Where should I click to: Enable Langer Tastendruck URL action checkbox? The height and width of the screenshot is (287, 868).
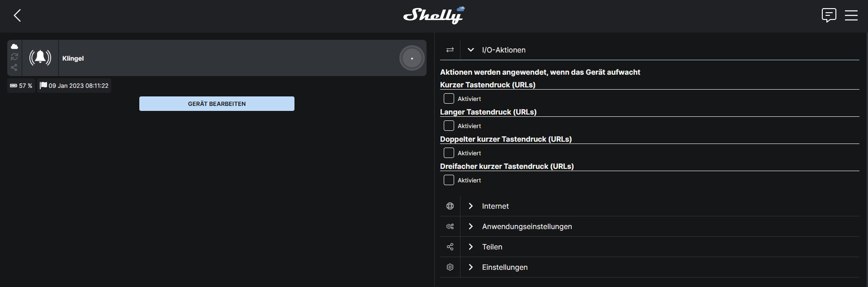(449, 126)
